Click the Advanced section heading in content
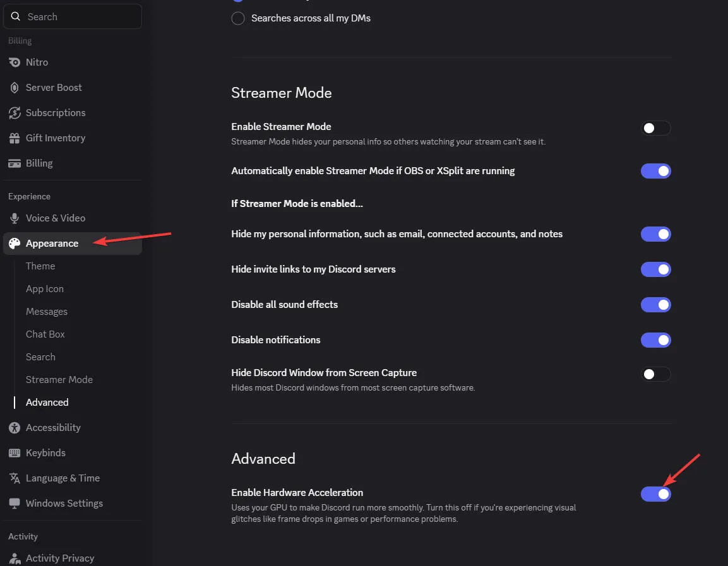The height and width of the screenshot is (566, 728). pyautogui.click(x=263, y=459)
